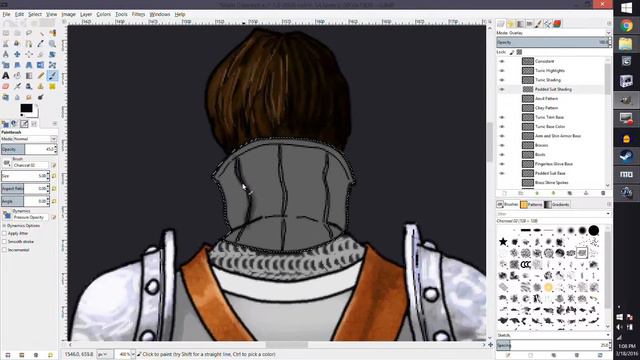Select the Paintbrush tool
Screen dimensions: 640x360
[x=53, y=76]
